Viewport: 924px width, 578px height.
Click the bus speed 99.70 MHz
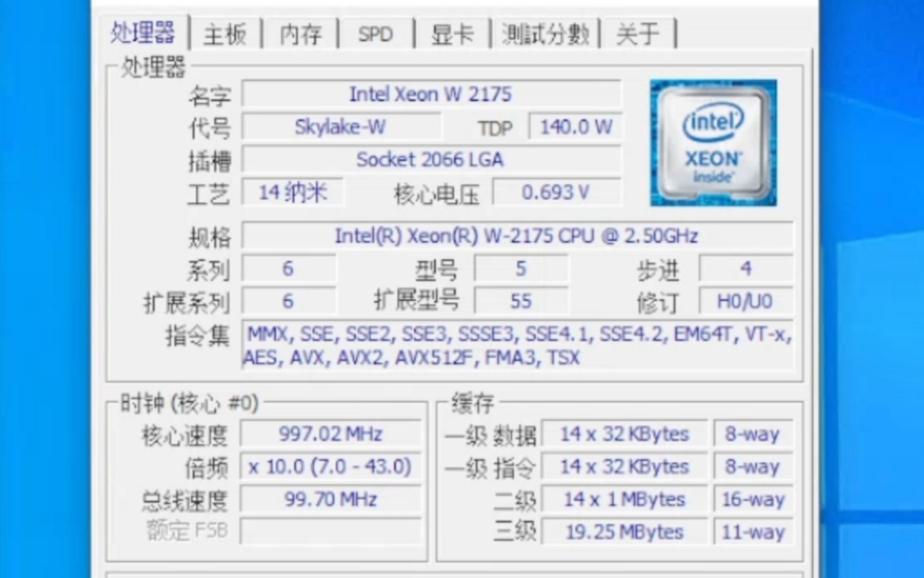point(330,499)
